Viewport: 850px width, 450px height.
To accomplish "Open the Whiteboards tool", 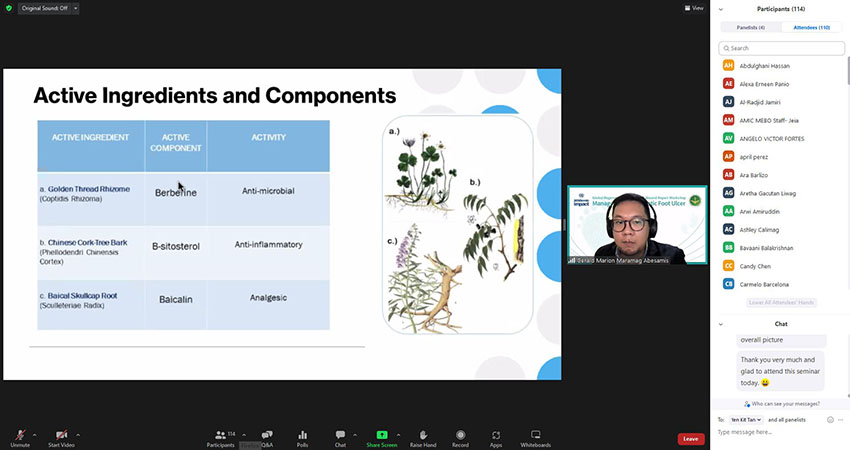I will (x=535, y=435).
